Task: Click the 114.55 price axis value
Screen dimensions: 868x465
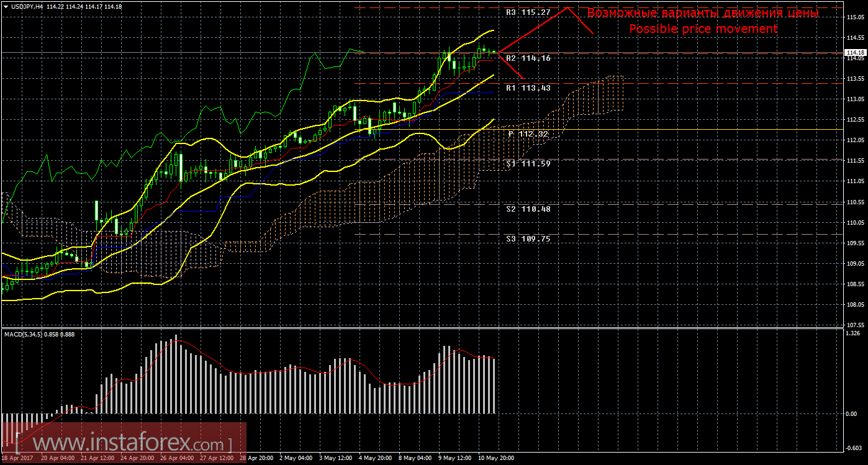Action: click(854, 37)
